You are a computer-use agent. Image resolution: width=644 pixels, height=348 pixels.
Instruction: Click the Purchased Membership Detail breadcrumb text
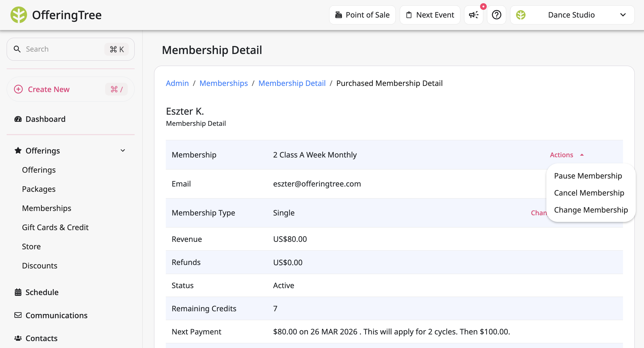point(389,83)
